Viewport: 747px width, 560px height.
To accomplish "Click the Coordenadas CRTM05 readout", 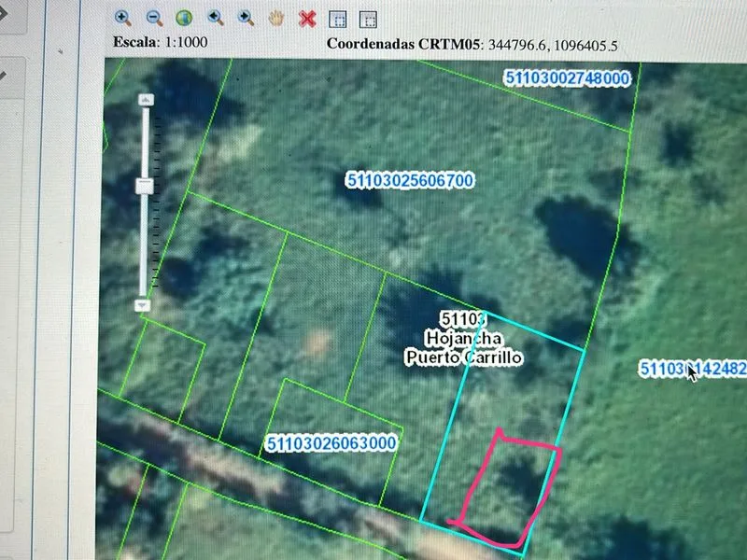I will click(x=472, y=44).
